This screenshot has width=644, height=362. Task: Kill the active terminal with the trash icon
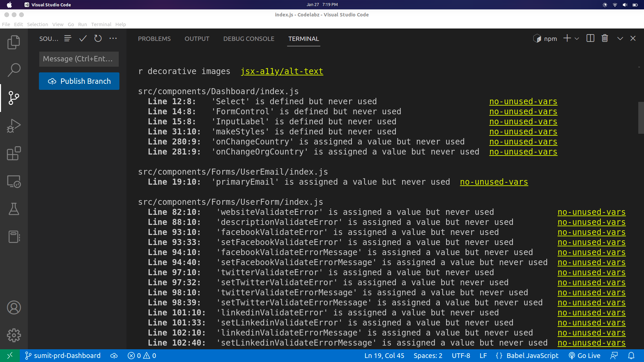click(605, 38)
